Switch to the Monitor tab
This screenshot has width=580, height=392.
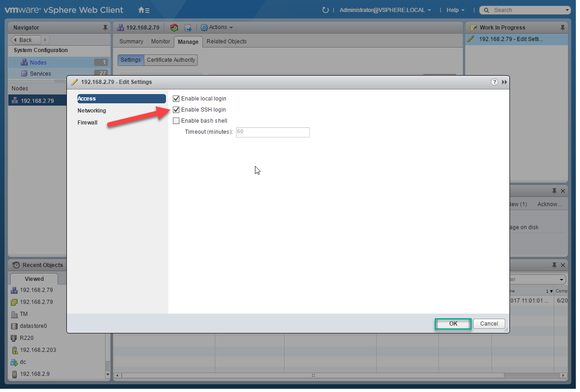tap(160, 41)
